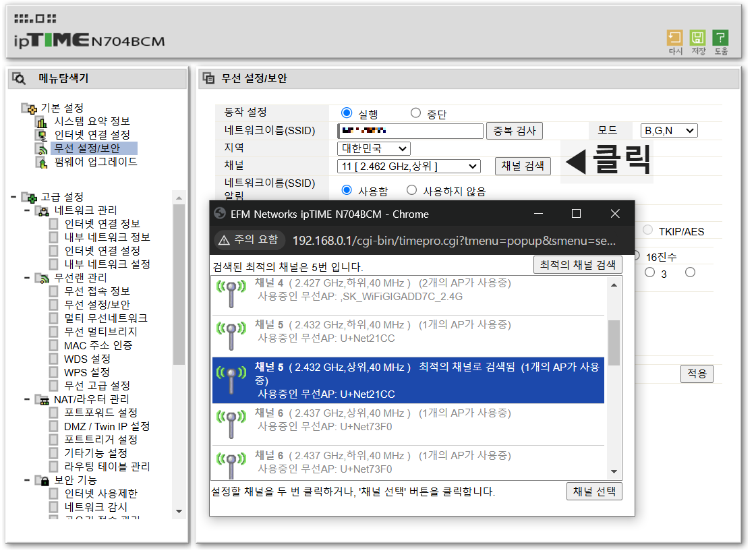Screen dimensions: 756x559
Task: Collapse the NAT/라우터 관리 tree node
Action: [27, 399]
